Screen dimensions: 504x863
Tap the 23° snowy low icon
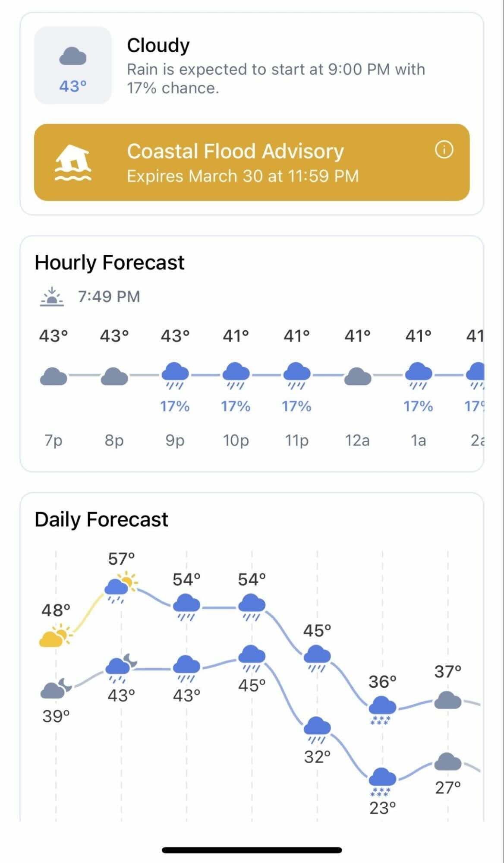382,781
